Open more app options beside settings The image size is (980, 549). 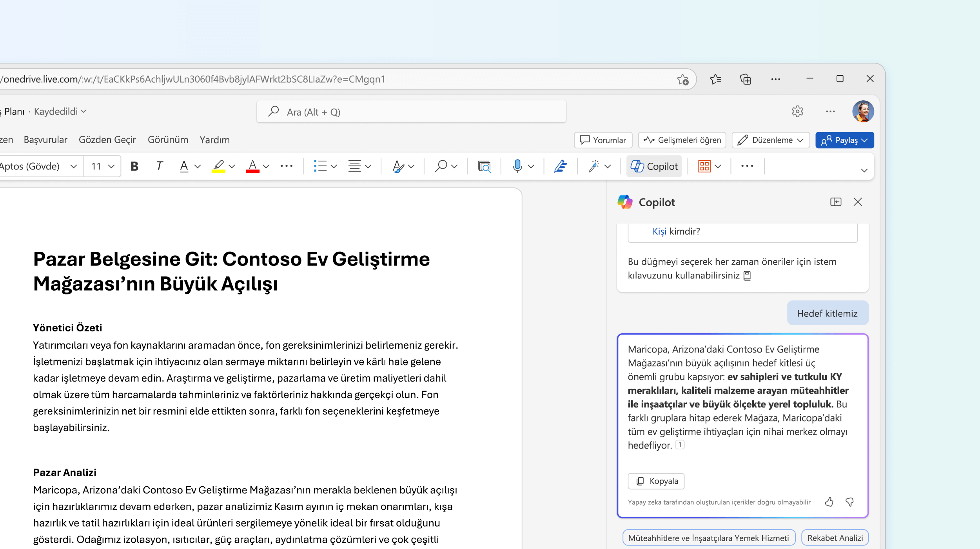click(x=830, y=111)
